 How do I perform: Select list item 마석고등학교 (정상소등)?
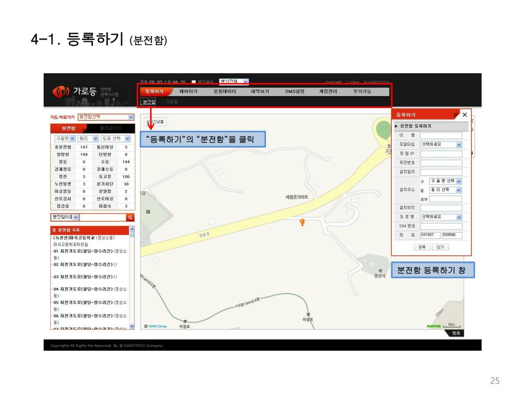tap(84, 238)
